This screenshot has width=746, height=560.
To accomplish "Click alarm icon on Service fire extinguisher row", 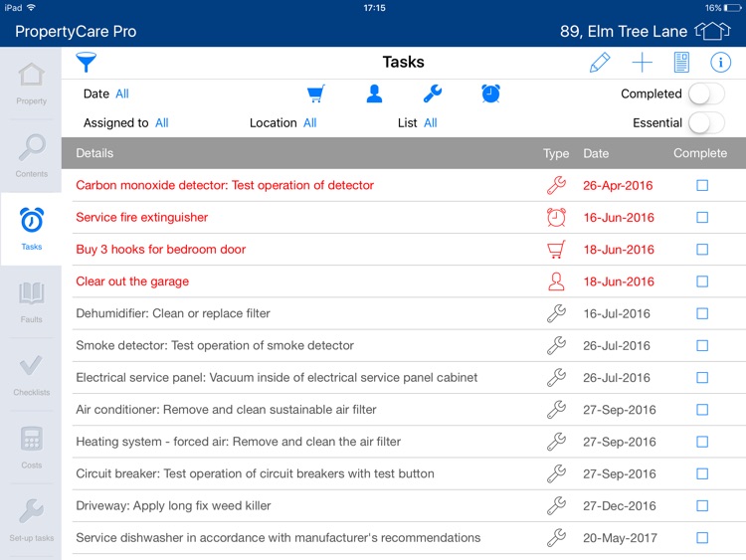I will [x=556, y=218].
